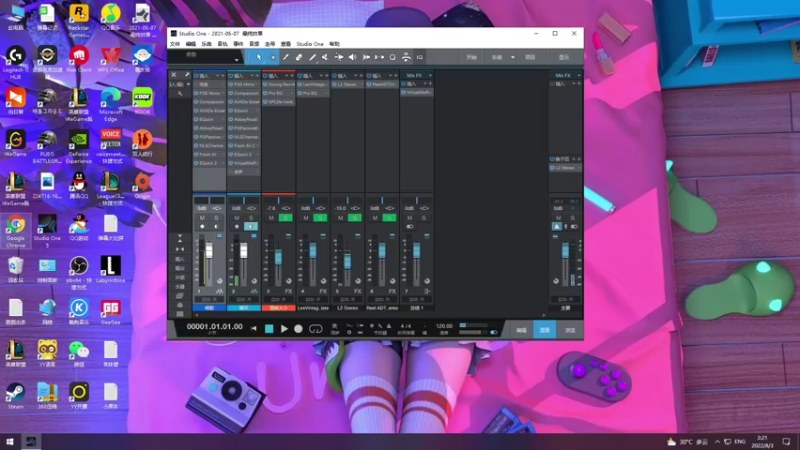Disable green Solo on channel 3
800x450 pixels.
click(x=286, y=218)
